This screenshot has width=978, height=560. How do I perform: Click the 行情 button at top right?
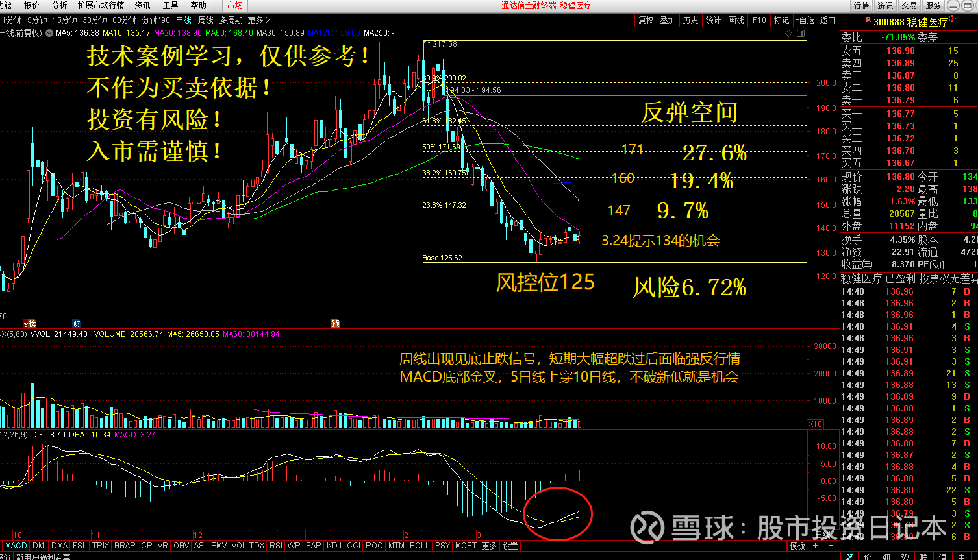click(862, 5)
